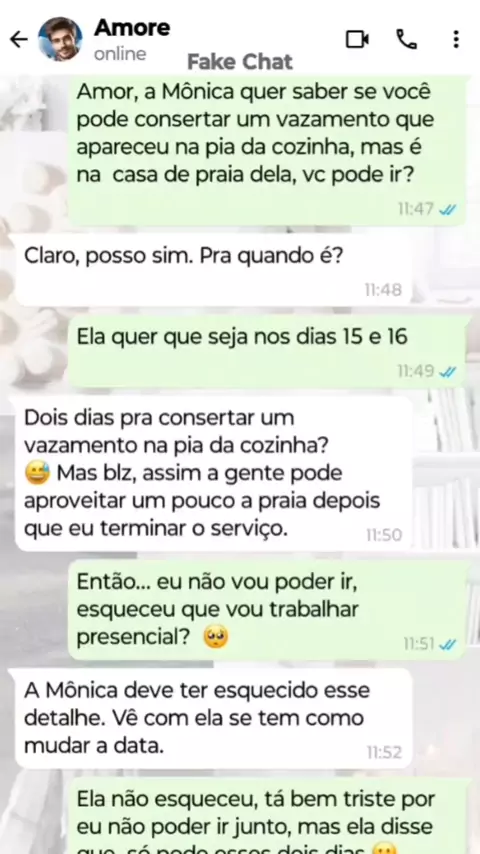Tap the Fake Chat watermark label

click(240, 62)
